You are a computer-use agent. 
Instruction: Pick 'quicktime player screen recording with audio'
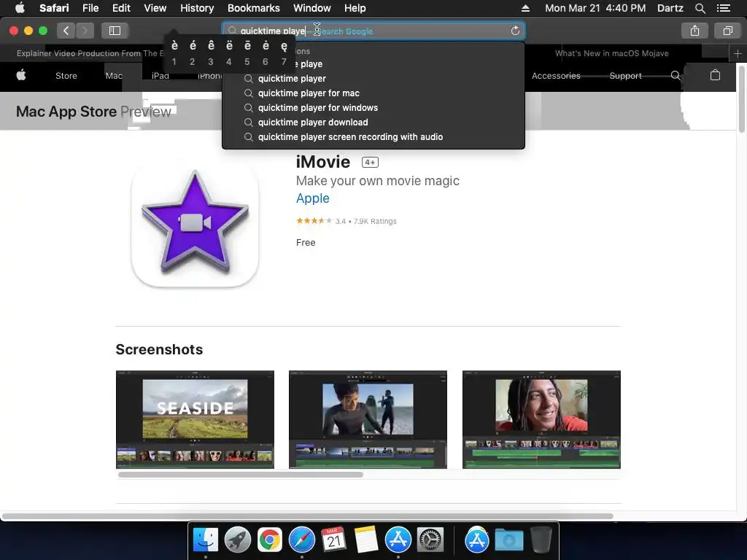click(x=373, y=137)
